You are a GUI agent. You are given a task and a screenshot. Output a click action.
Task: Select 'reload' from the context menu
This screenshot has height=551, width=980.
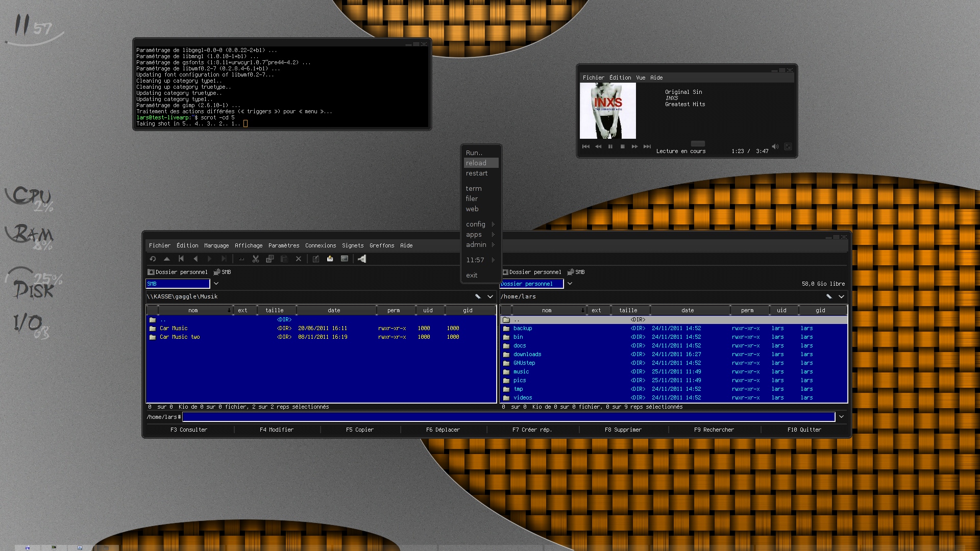(476, 163)
